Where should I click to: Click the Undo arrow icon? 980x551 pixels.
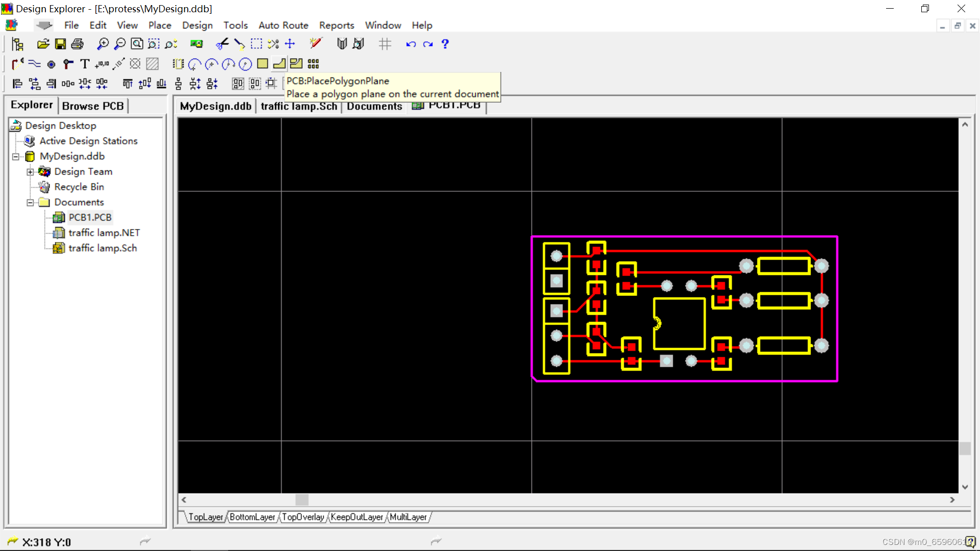(410, 44)
